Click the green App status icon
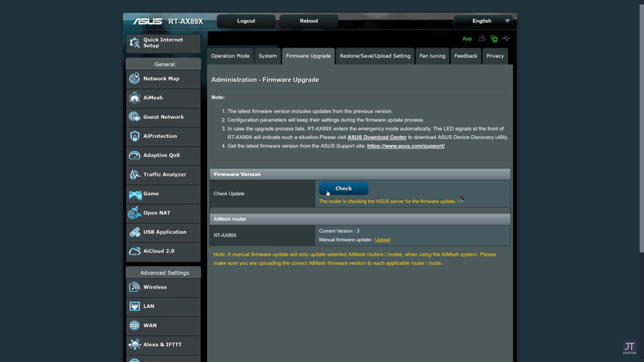This screenshot has width=644, height=362. (x=467, y=38)
